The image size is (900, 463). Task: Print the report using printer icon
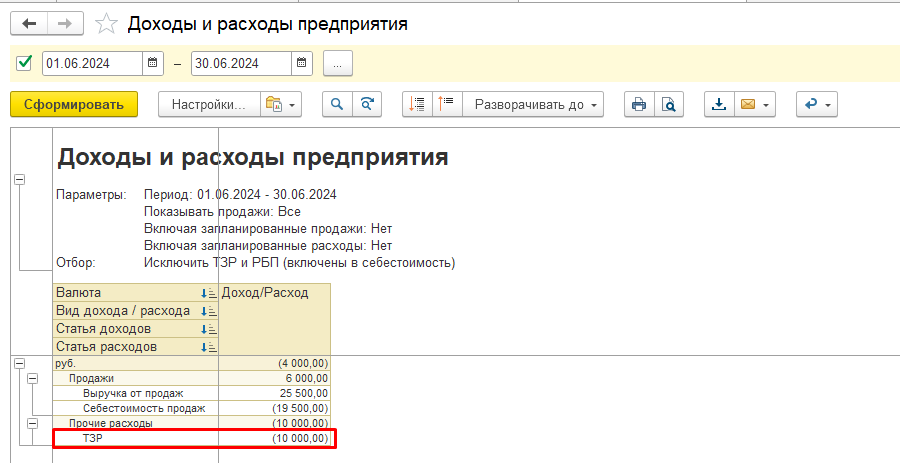(x=639, y=104)
